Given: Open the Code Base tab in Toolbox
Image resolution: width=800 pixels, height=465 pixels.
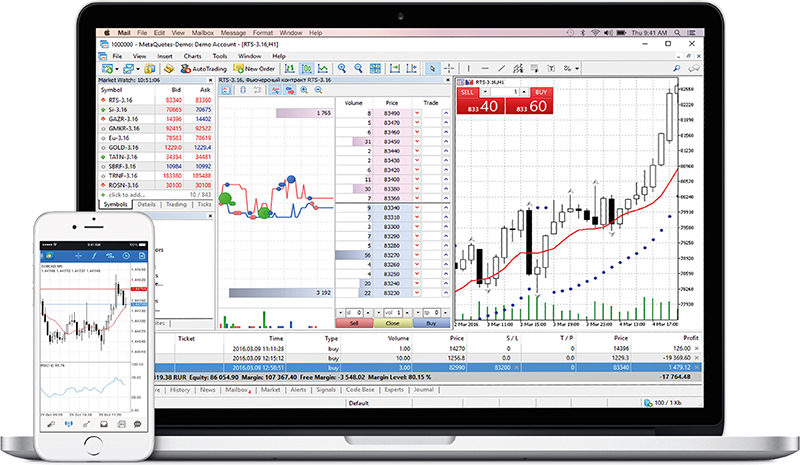Looking at the screenshot, I should click(360, 389).
